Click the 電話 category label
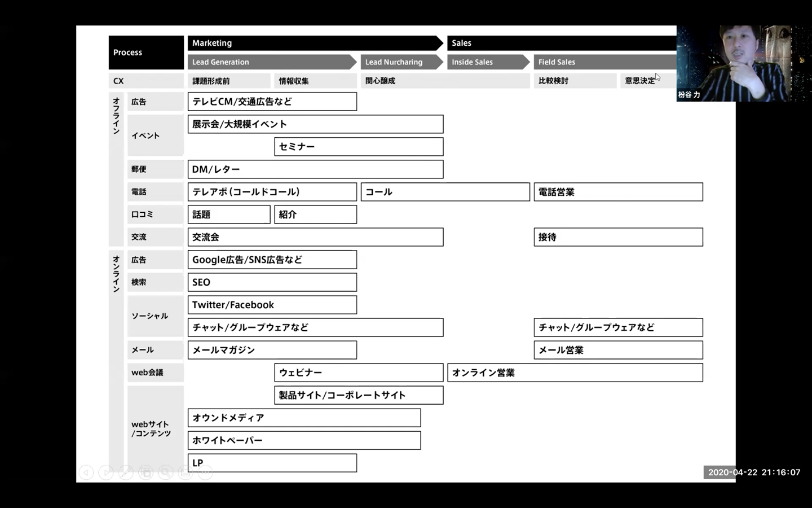Image resolution: width=812 pixels, height=508 pixels. 156,192
